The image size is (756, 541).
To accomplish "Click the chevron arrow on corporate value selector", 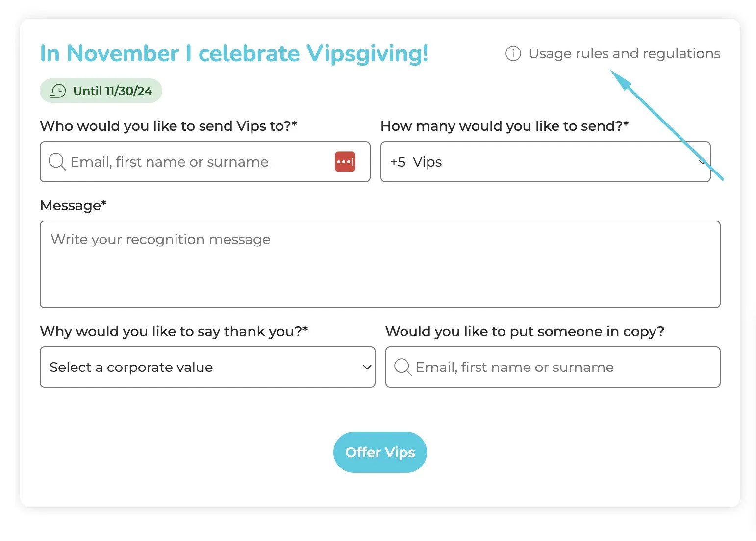I will (x=367, y=367).
